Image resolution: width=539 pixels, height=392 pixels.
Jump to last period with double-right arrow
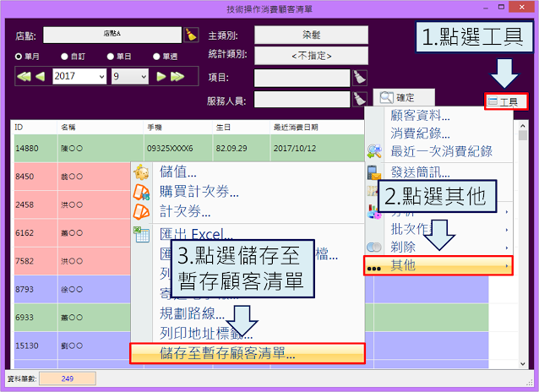(x=177, y=76)
